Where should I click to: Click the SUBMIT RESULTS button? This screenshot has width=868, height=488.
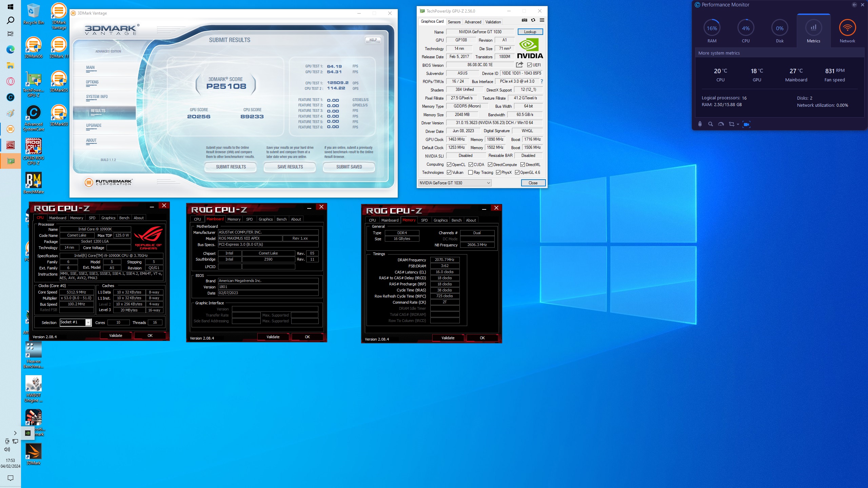point(231,167)
